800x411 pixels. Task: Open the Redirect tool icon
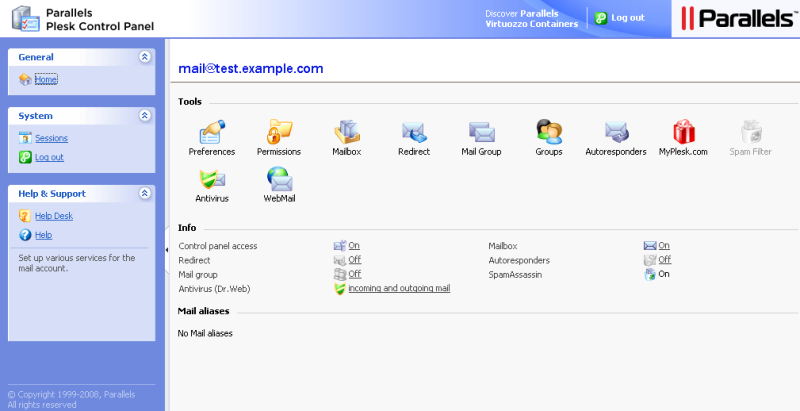click(414, 132)
